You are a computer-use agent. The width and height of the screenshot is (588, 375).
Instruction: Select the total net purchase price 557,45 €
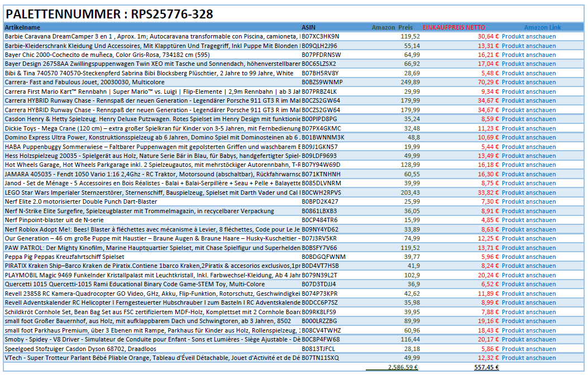coord(486,367)
